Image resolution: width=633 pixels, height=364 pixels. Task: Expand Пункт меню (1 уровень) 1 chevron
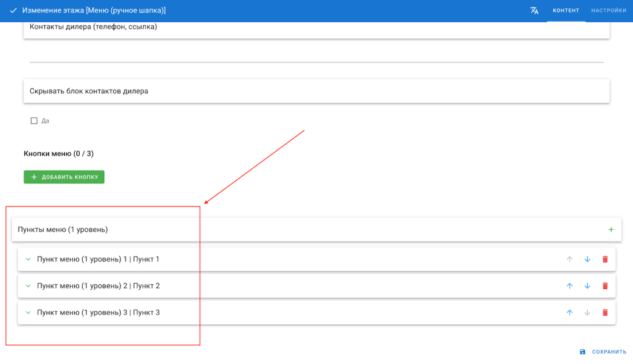(x=28, y=260)
